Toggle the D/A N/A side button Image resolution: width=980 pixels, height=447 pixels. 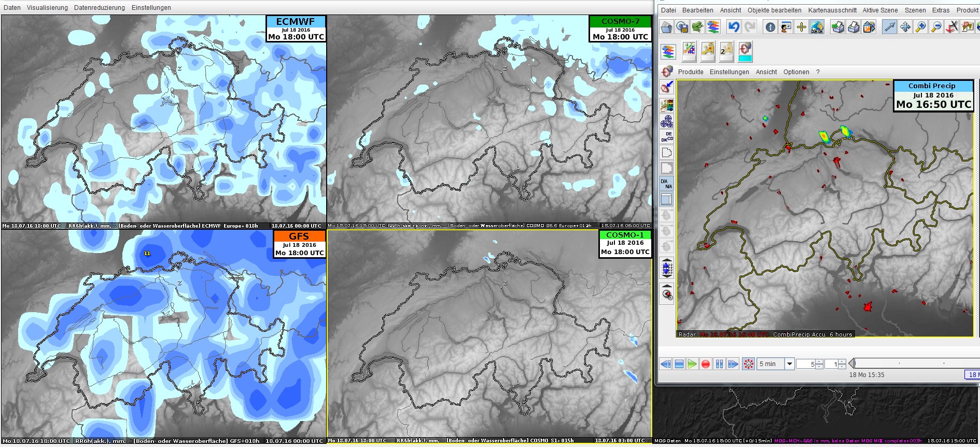click(667, 184)
